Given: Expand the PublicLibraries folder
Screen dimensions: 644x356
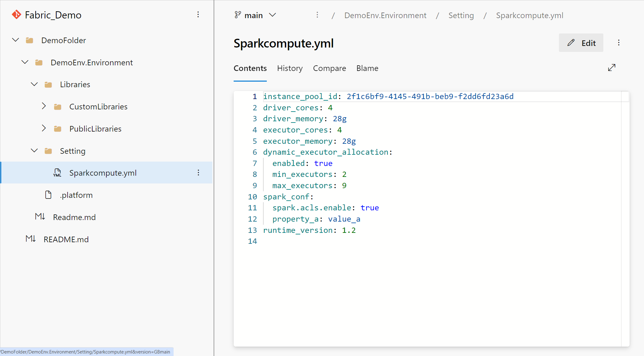Looking at the screenshot, I should 44,128.
